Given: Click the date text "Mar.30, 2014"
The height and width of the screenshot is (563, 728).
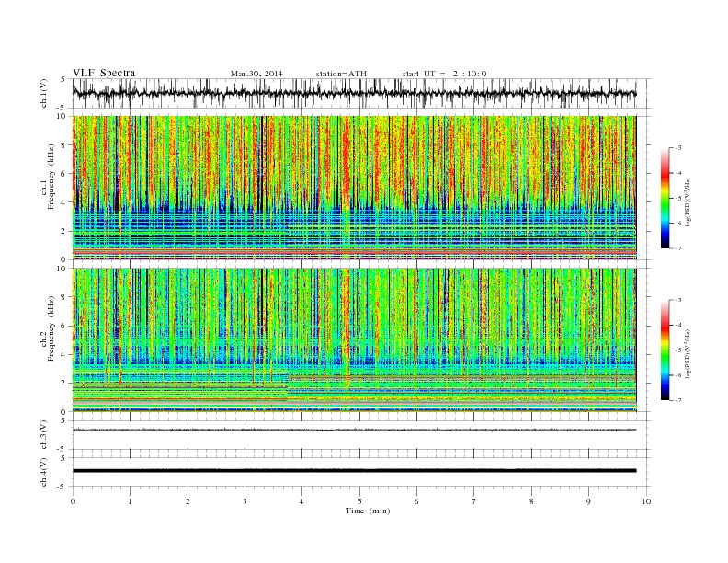Looking at the screenshot, I should [x=256, y=74].
